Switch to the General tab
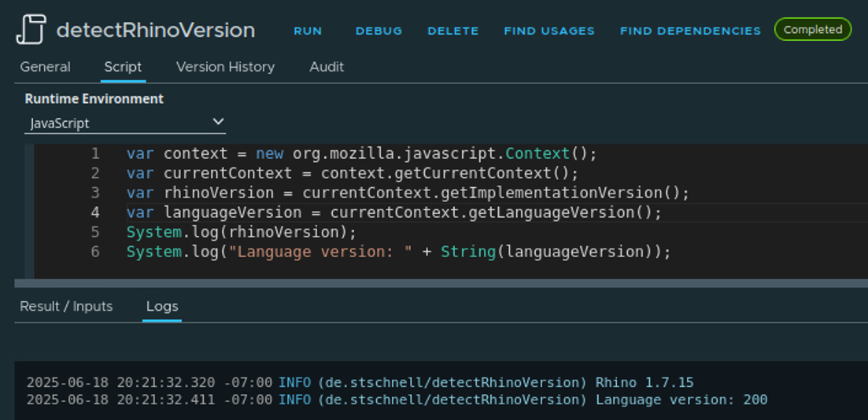Screen dimensions: 868x420 (x=46, y=67)
